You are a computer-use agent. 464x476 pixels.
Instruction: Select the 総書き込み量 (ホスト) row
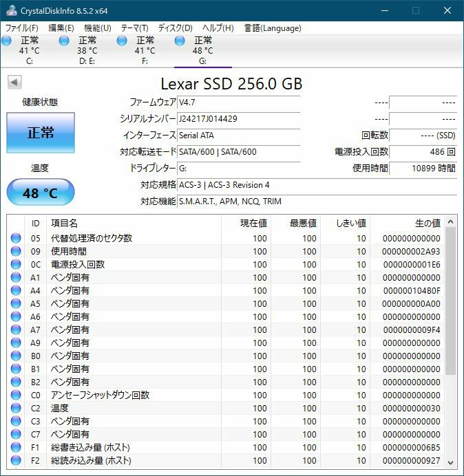coord(226,447)
